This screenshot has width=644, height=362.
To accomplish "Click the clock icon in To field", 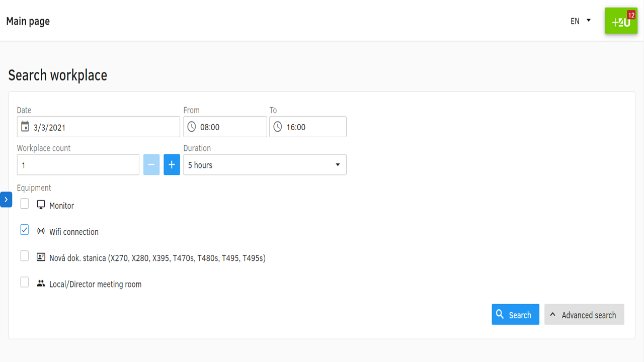I will click(x=278, y=127).
